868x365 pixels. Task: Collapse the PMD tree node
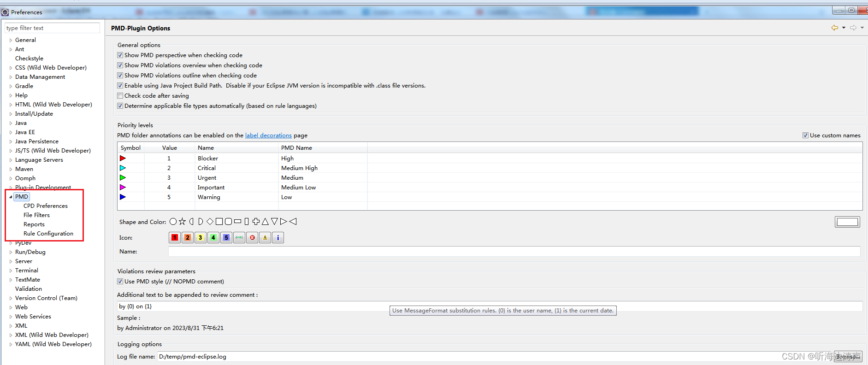(x=11, y=197)
